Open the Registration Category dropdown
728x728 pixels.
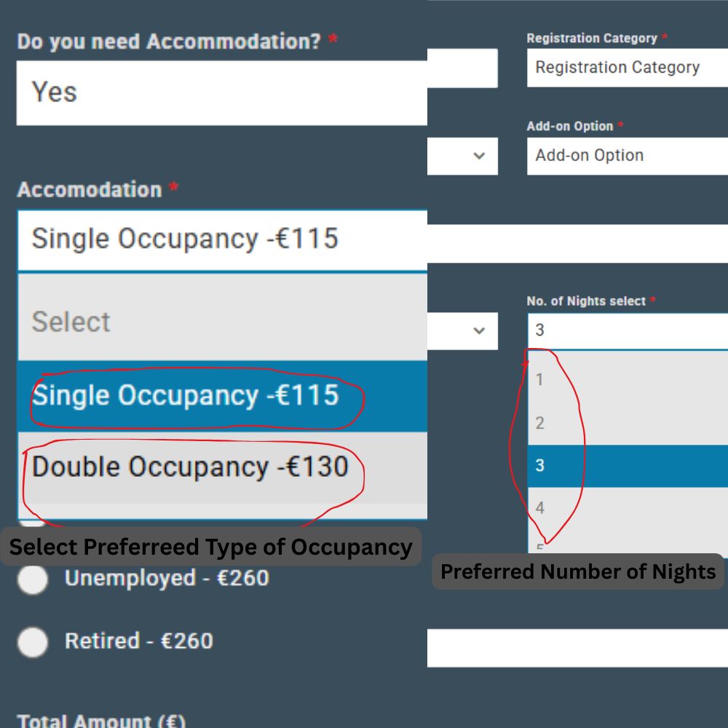626,68
